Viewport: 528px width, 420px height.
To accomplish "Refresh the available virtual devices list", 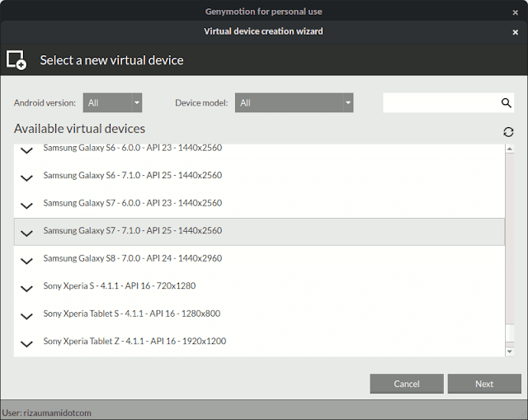I will coord(508,132).
